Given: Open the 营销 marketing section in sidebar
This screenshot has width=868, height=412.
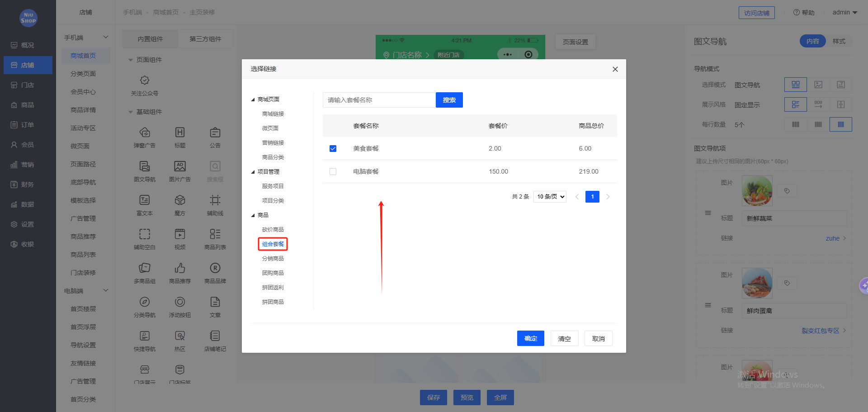Looking at the screenshot, I should pyautogui.click(x=28, y=164).
